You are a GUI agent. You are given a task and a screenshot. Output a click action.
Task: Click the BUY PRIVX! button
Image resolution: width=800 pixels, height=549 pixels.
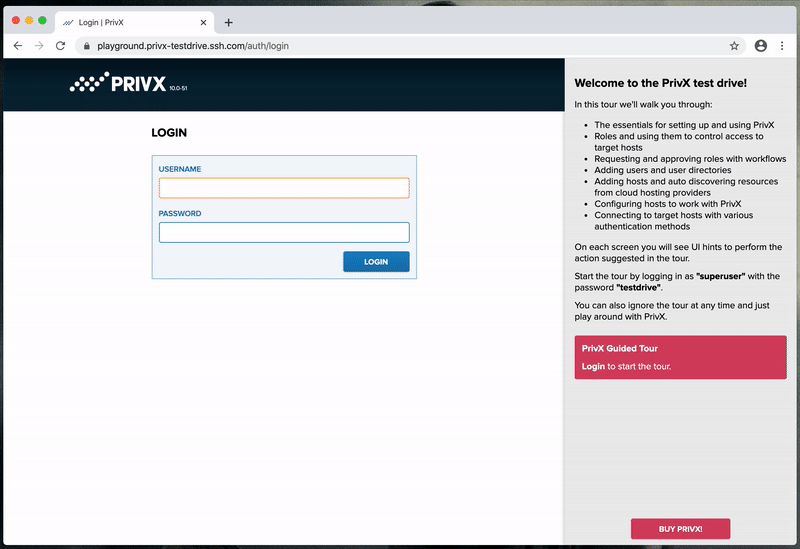[x=680, y=529]
